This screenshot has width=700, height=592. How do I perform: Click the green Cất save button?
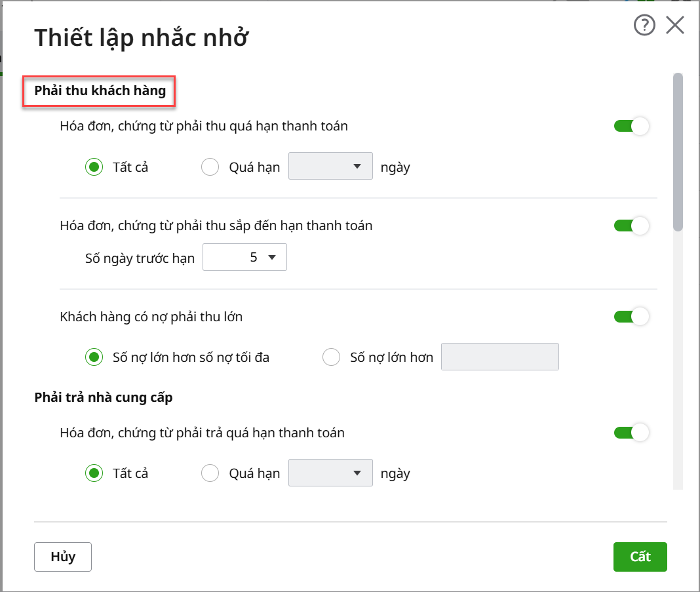tap(640, 557)
